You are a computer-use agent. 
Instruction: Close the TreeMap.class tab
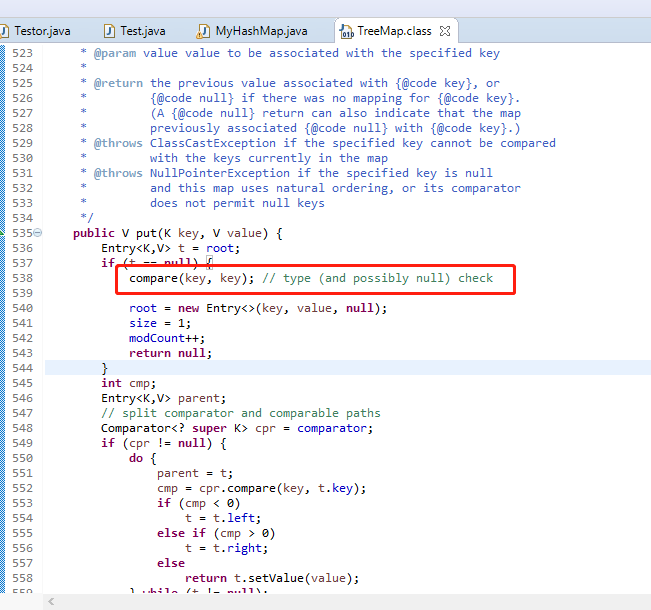pyautogui.click(x=445, y=31)
